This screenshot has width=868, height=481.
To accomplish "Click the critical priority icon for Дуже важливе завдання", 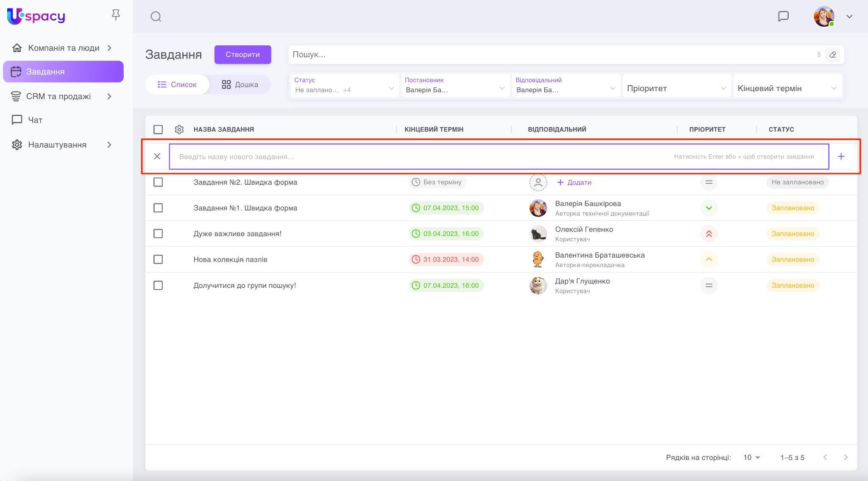I will pos(709,234).
